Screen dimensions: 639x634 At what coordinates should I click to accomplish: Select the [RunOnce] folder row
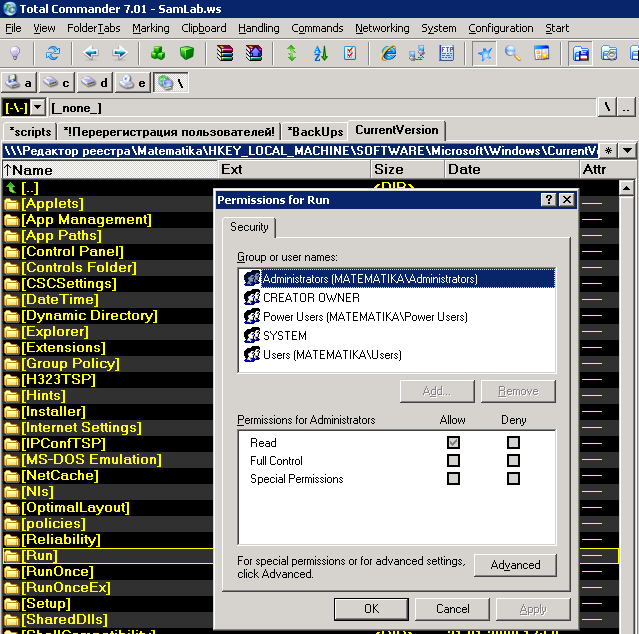coord(108,571)
